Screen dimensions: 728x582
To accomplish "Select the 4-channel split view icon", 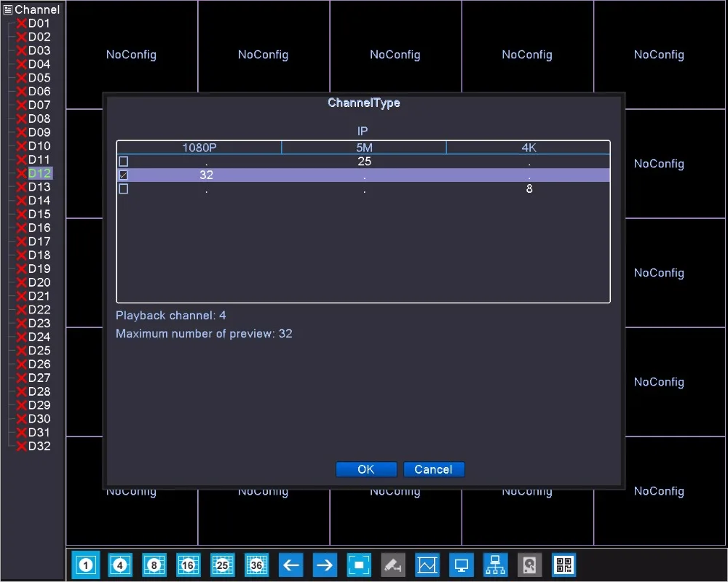I will click(x=120, y=565).
